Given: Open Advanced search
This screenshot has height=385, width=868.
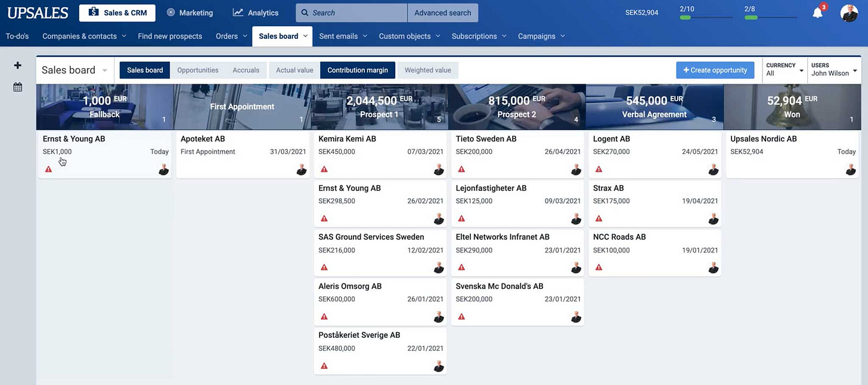Looking at the screenshot, I should (x=442, y=13).
